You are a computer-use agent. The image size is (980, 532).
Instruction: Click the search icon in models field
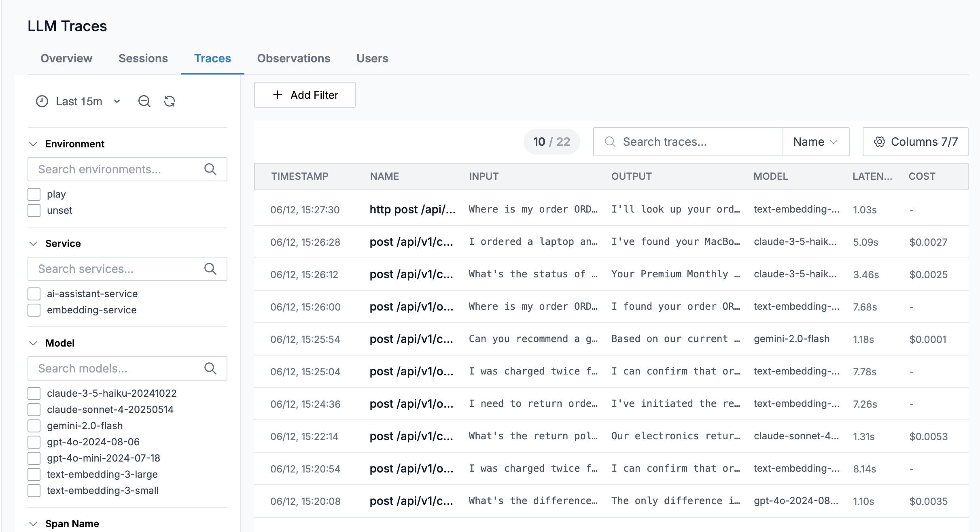(x=210, y=368)
